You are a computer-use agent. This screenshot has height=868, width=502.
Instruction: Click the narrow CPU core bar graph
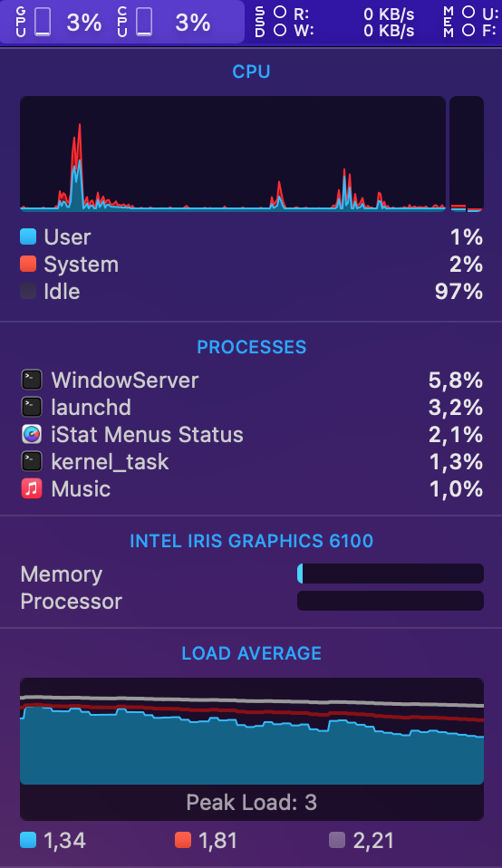[x=467, y=154]
